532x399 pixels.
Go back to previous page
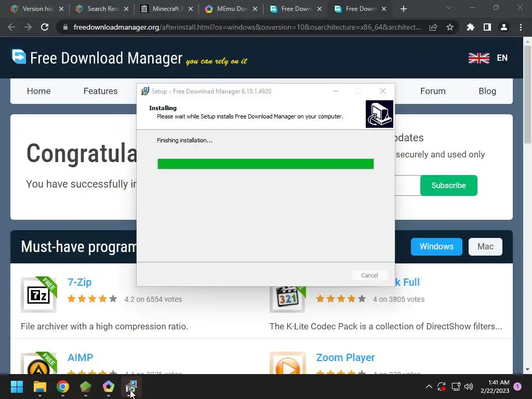11,27
